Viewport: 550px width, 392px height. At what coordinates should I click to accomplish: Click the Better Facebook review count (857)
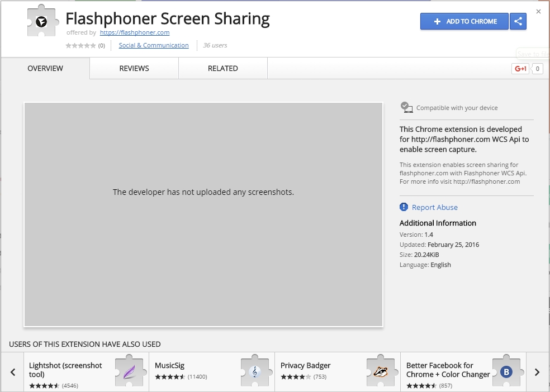point(445,386)
